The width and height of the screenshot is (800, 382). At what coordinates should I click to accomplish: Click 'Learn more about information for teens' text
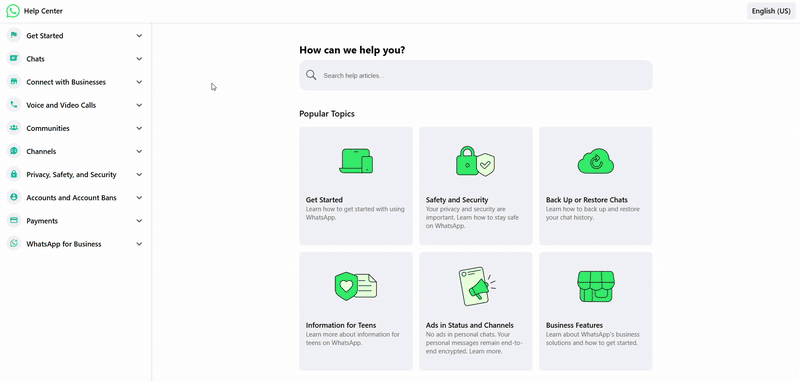coord(353,339)
